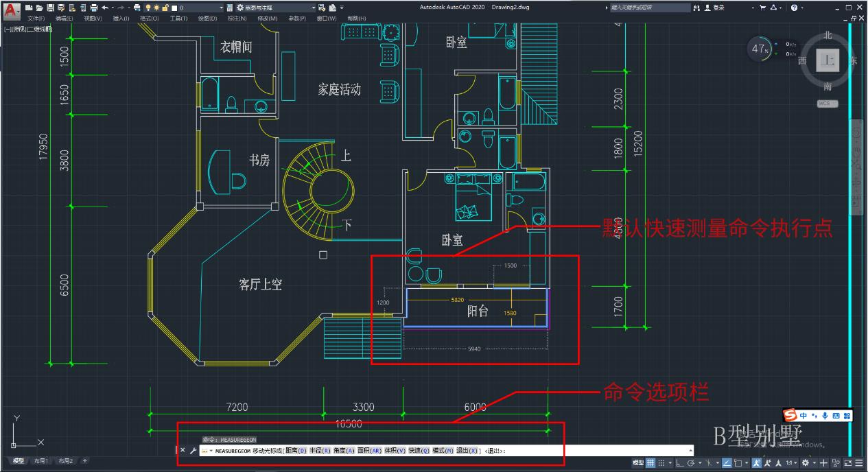Image resolution: width=868 pixels, height=472 pixels.
Task: Toggle the grid display in status bar
Action: pyautogui.click(x=649, y=462)
